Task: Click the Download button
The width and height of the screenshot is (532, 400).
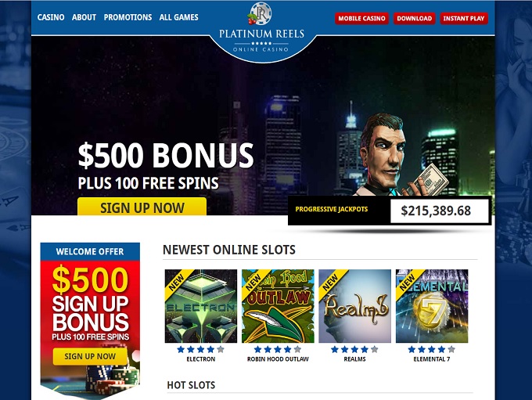Action: 415,18
